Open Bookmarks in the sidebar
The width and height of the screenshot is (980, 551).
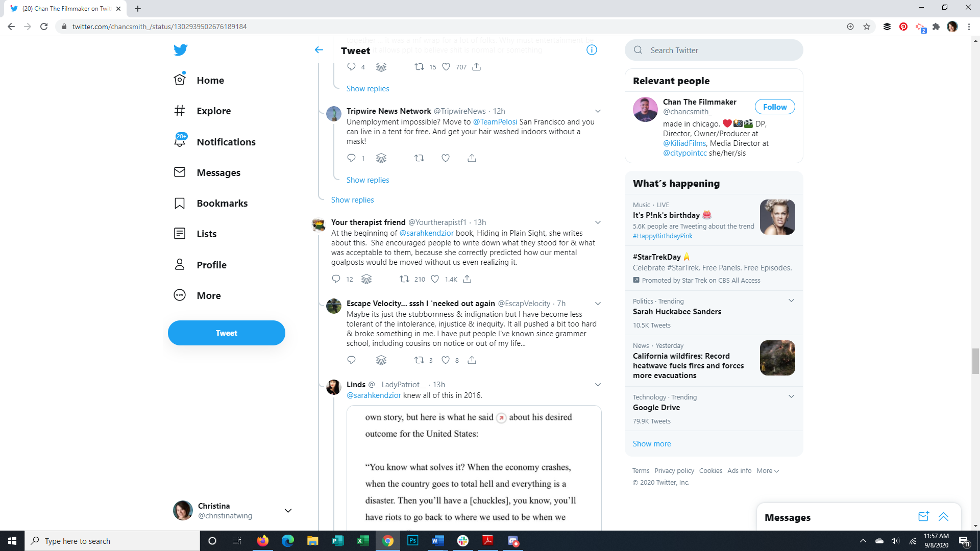pyautogui.click(x=222, y=203)
